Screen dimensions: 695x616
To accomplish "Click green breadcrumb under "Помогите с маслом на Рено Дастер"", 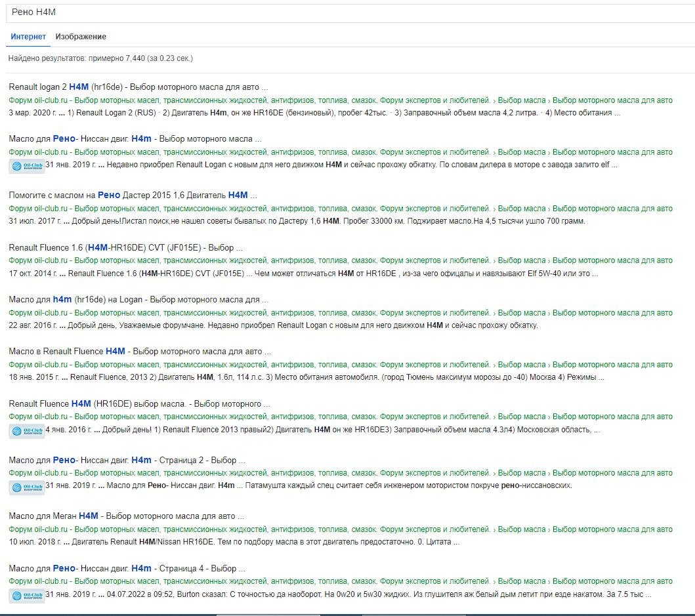I will 341,209.
